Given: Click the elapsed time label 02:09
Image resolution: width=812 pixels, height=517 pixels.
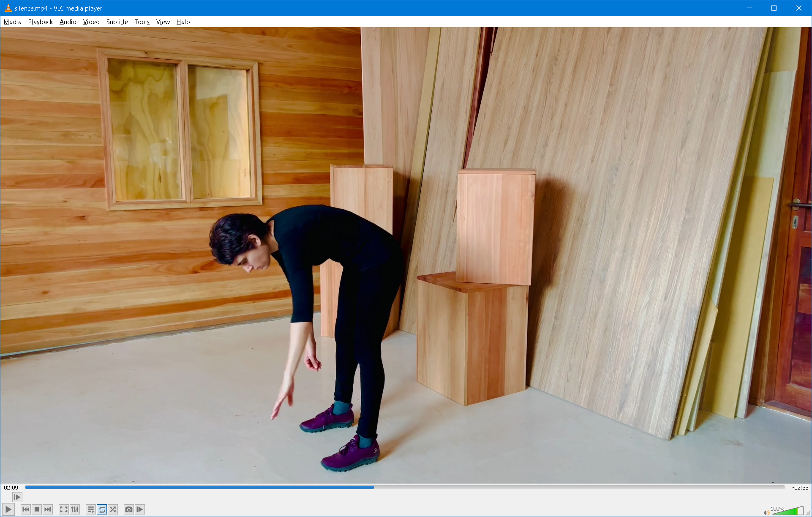Looking at the screenshot, I should pos(11,487).
